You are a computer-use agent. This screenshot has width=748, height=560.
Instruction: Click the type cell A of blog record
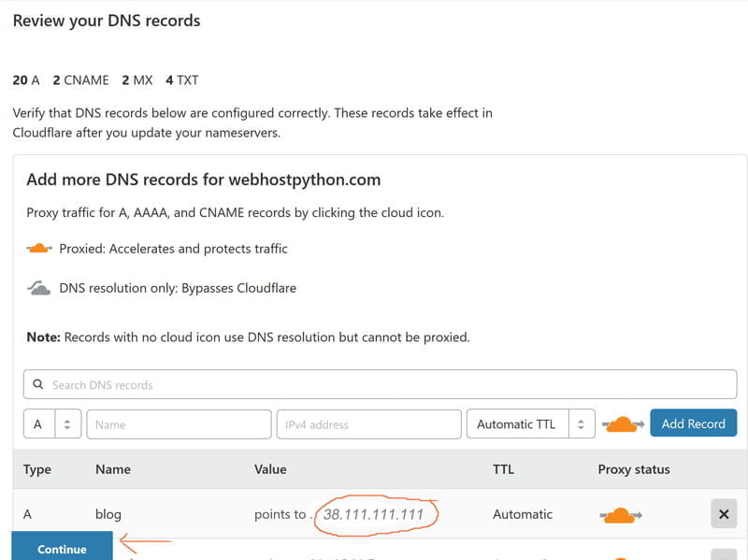pos(27,514)
